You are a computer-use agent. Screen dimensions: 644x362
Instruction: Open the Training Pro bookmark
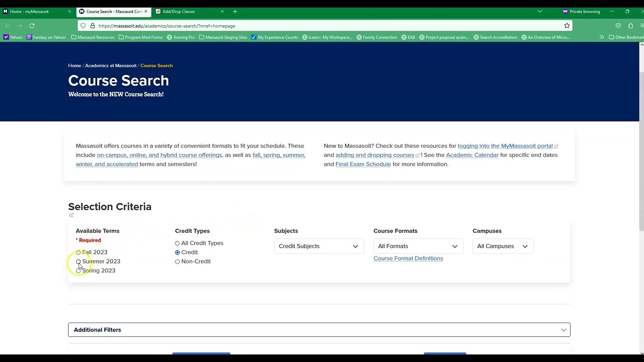coord(181,37)
